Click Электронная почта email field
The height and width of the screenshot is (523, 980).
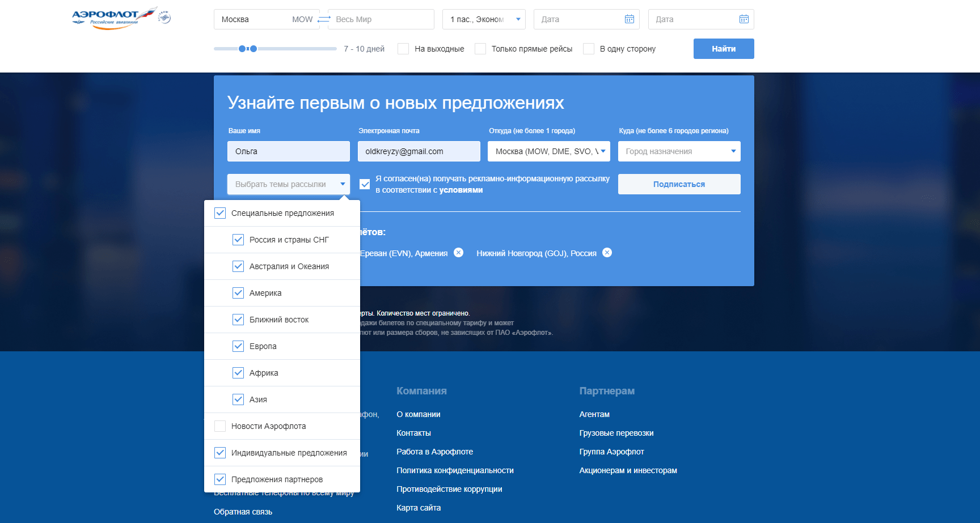(x=419, y=151)
